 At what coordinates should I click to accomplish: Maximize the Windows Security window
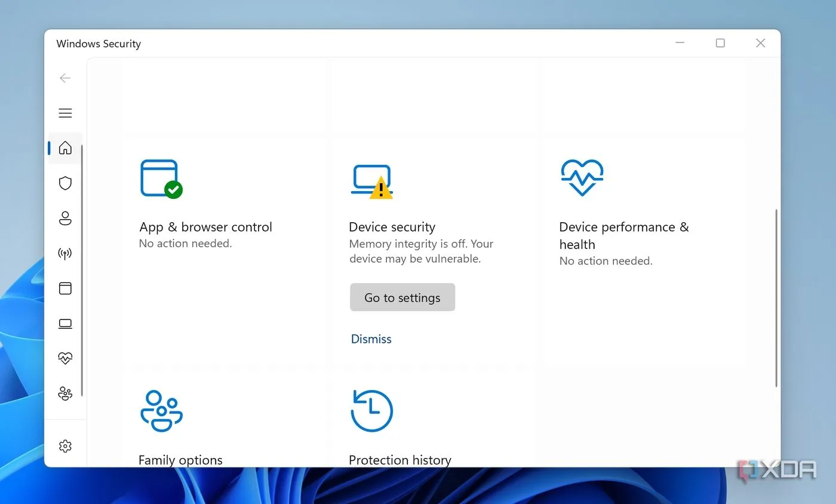click(720, 43)
